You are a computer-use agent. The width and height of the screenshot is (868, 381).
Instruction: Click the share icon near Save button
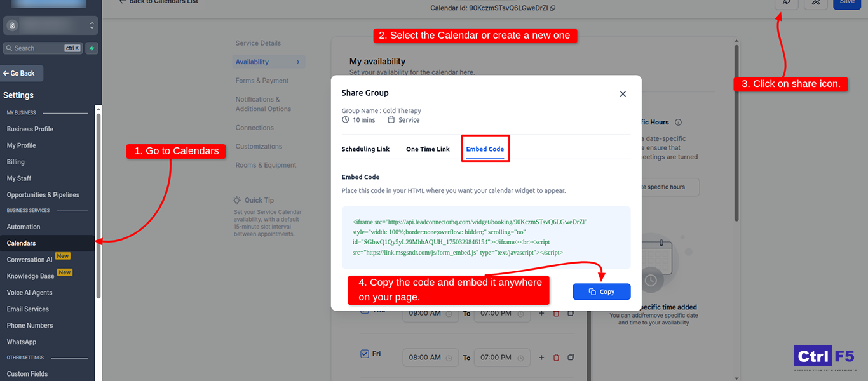(x=786, y=4)
